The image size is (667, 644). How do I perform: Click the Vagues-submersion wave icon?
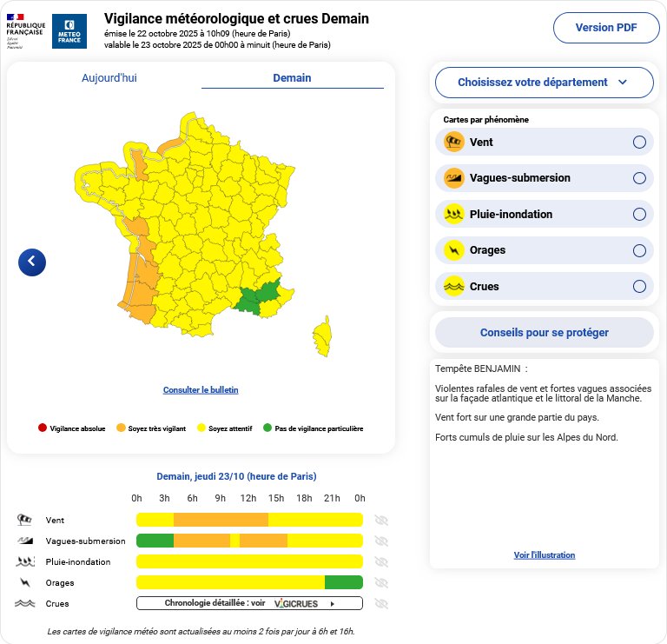453,178
